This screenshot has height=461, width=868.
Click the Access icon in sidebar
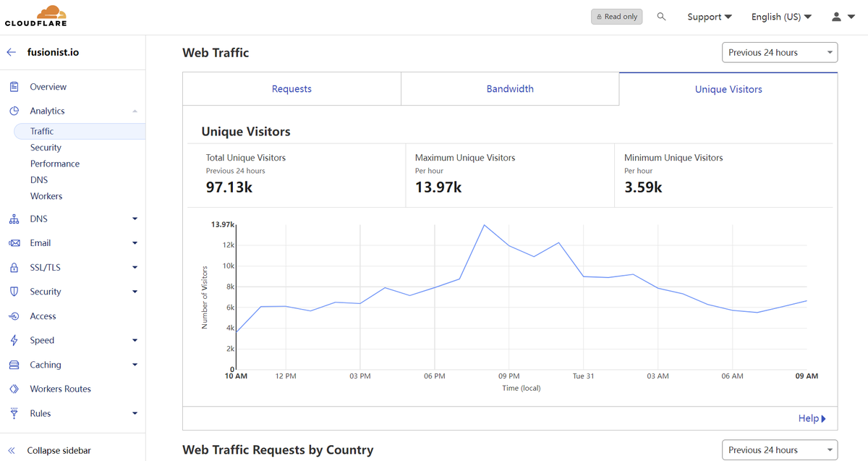[14, 316]
